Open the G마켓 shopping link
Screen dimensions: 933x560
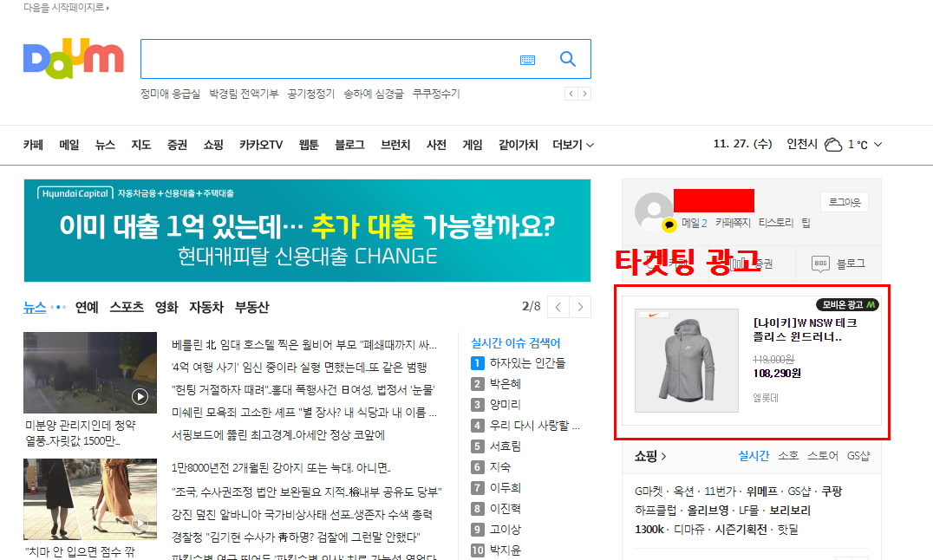coord(649,492)
